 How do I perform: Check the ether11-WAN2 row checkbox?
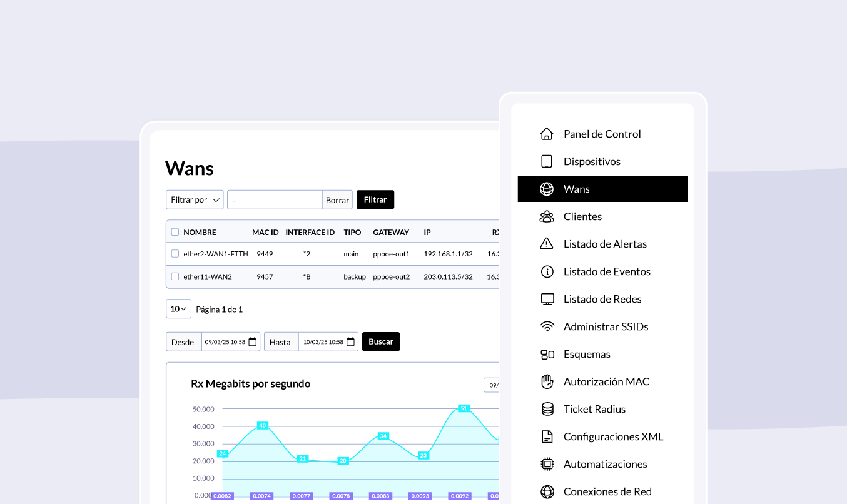tap(175, 276)
